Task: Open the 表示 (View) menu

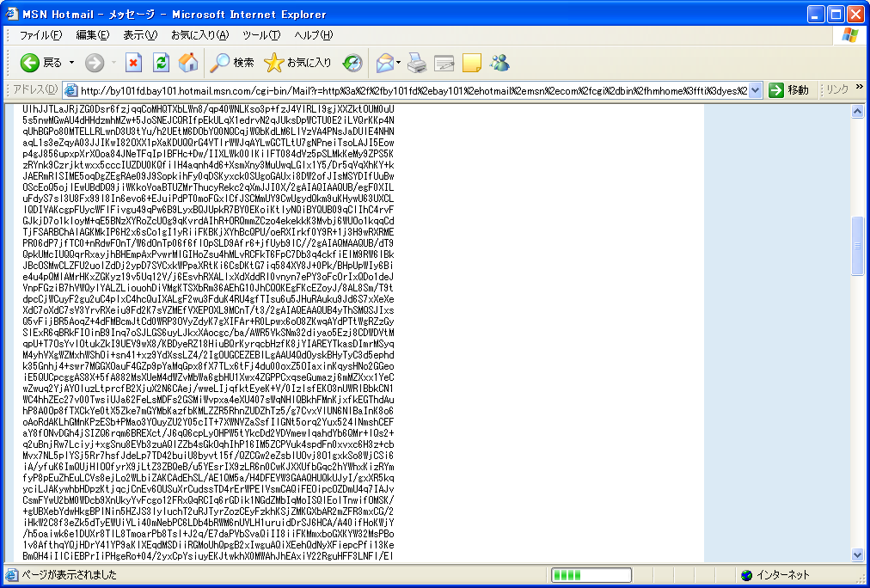Action: [x=140, y=35]
